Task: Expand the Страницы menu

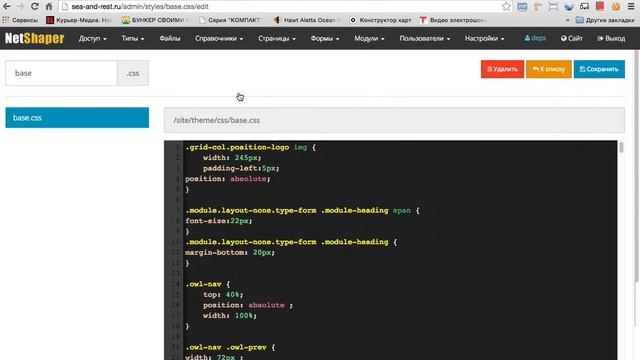Action: (277, 38)
